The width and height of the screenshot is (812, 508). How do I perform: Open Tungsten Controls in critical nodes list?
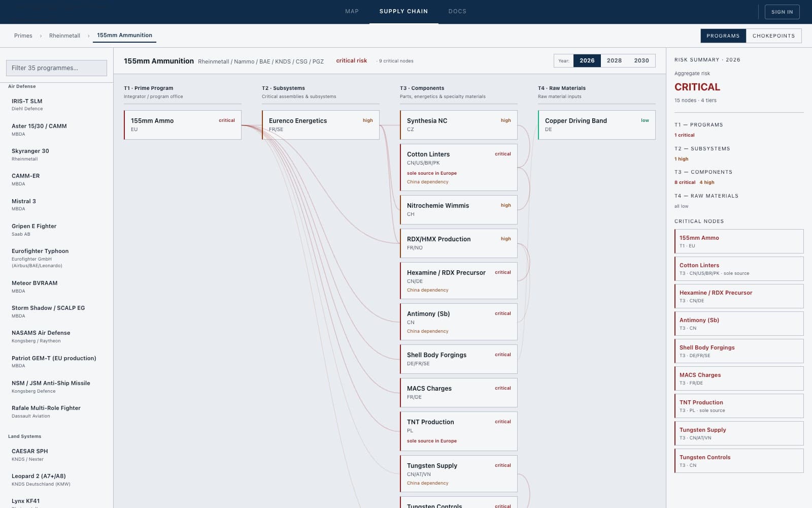click(739, 461)
